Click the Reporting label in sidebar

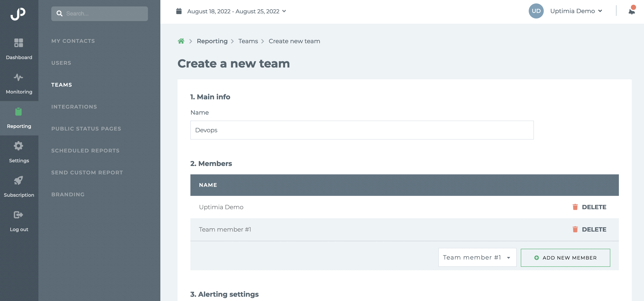tap(19, 126)
